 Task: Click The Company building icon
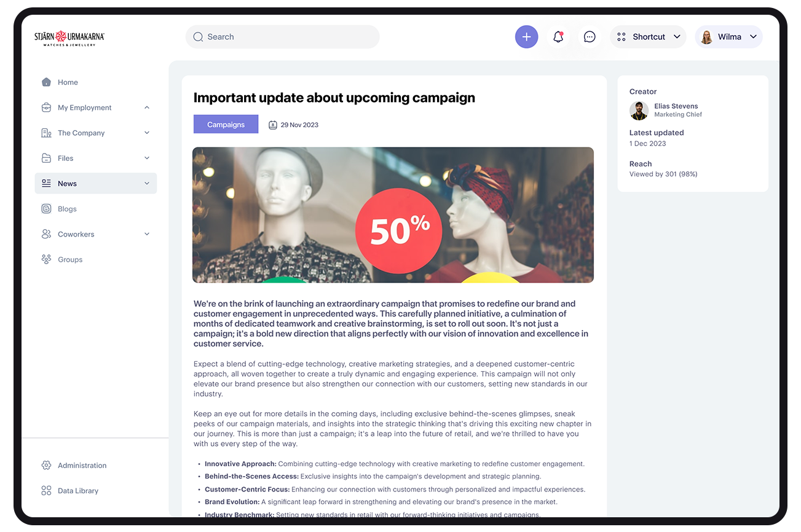(x=46, y=133)
